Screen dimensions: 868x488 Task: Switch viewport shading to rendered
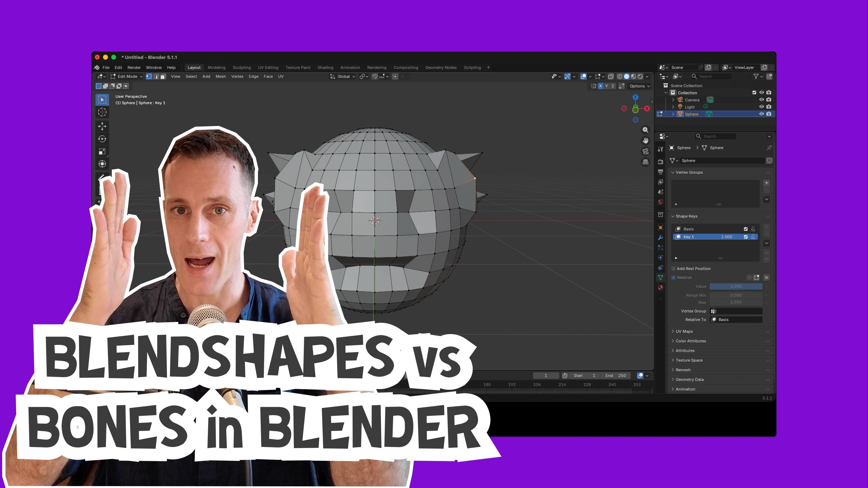click(x=640, y=76)
